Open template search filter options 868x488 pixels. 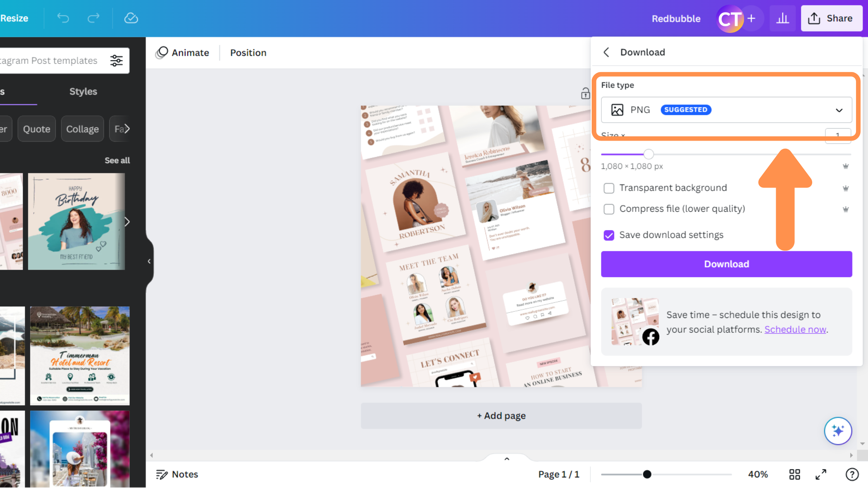(116, 60)
